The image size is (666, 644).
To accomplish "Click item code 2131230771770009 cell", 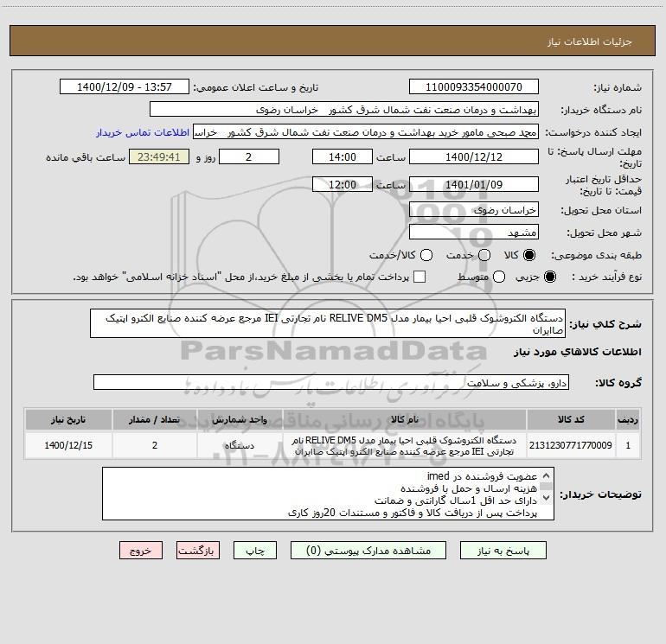I will tap(571, 445).
